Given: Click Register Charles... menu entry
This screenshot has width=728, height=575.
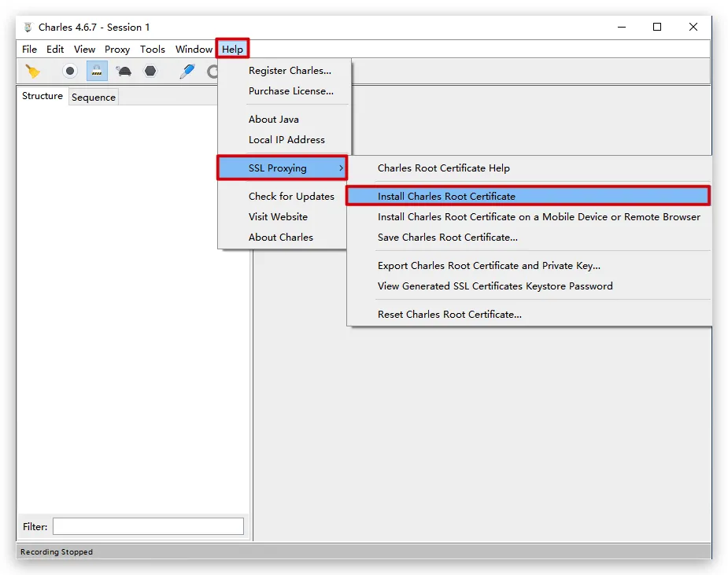Looking at the screenshot, I should [x=290, y=71].
